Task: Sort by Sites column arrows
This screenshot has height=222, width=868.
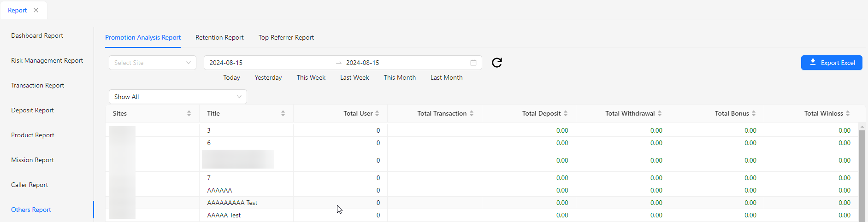Action: click(189, 113)
